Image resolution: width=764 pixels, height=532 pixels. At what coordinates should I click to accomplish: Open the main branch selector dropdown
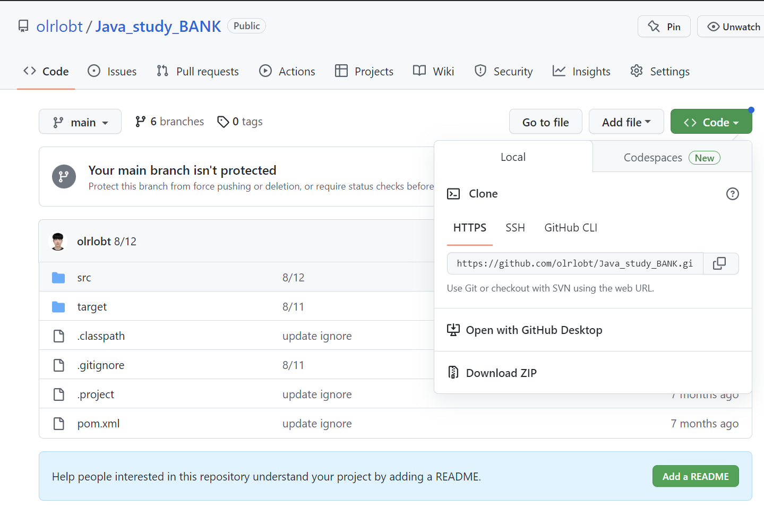click(x=80, y=122)
